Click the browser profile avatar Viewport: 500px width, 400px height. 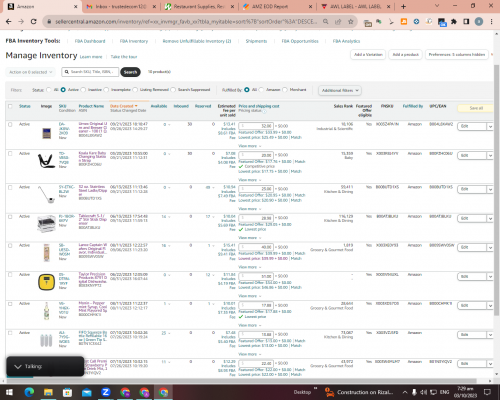coord(479,22)
